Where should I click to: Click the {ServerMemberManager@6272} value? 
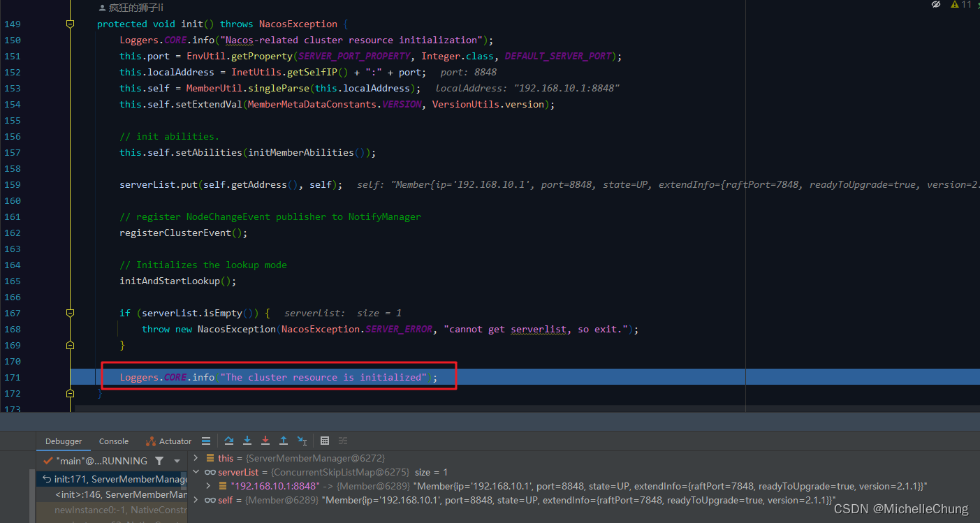pyautogui.click(x=315, y=458)
